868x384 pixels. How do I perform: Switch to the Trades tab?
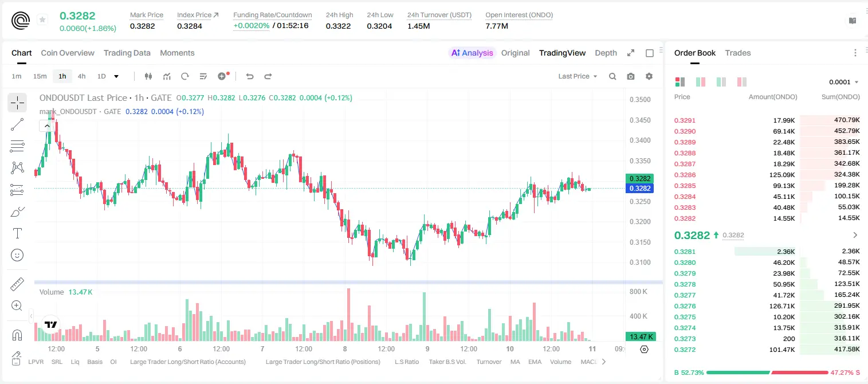737,53
